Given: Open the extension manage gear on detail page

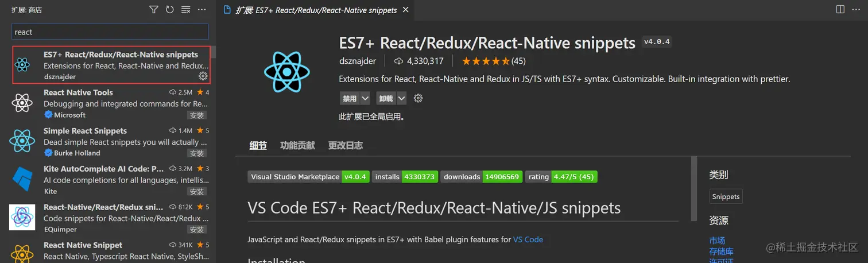Looking at the screenshot, I should click(x=418, y=98).
